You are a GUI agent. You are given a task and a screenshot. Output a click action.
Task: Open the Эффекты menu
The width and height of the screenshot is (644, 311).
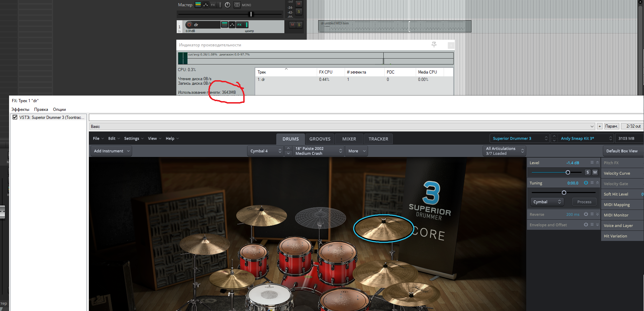(x=20, y=109)
